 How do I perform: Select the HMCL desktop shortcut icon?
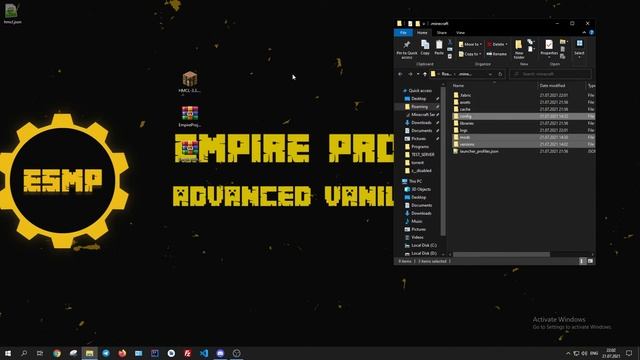tap(190, 82)
